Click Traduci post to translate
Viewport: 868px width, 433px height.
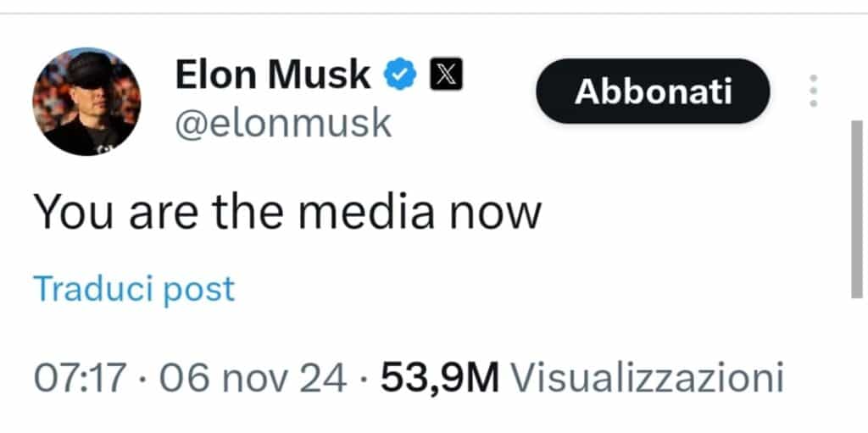coord(134,289)
